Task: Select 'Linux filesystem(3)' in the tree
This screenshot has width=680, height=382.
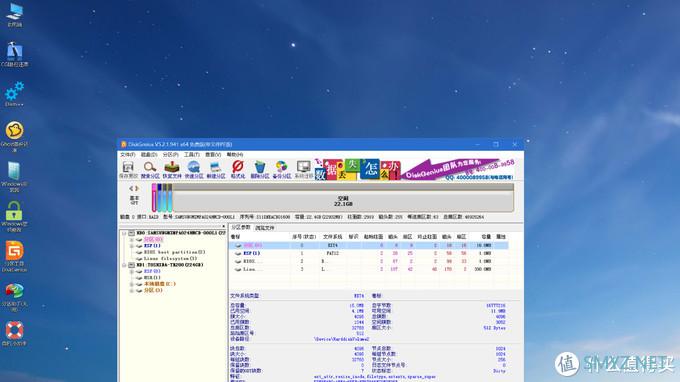Action: coord(170,259)
